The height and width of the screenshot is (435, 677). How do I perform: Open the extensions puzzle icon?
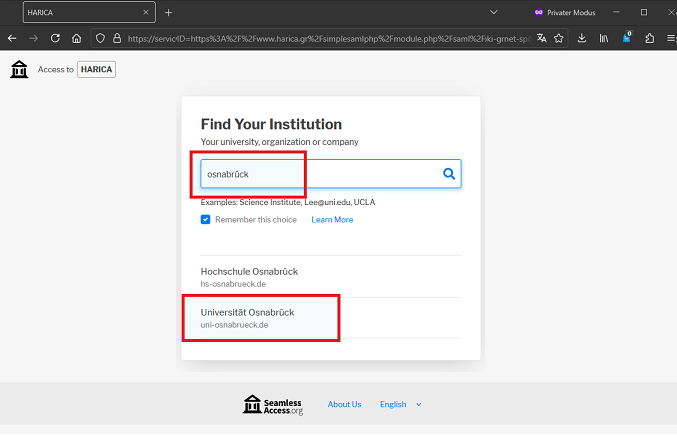click(649, 38)
